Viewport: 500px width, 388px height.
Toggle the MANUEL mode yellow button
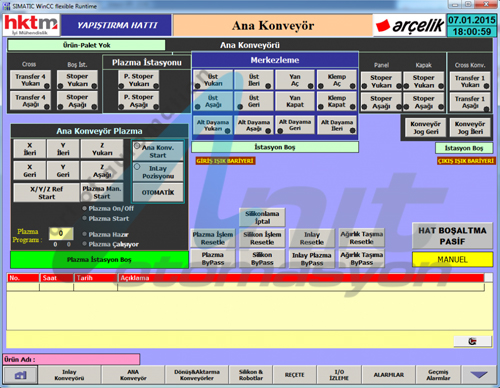pyautogui.click(x=452, y=259)
